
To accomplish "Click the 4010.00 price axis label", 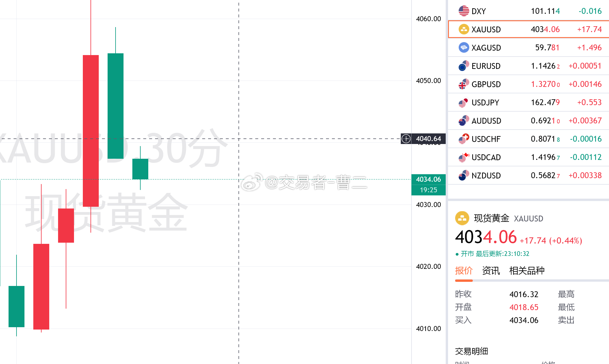I will (428, 329).
